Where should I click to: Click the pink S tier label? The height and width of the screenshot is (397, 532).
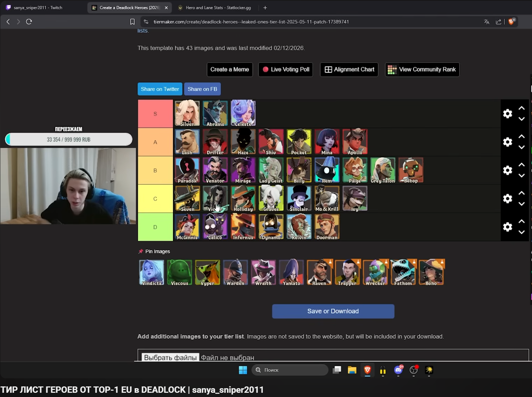point(155,114)
